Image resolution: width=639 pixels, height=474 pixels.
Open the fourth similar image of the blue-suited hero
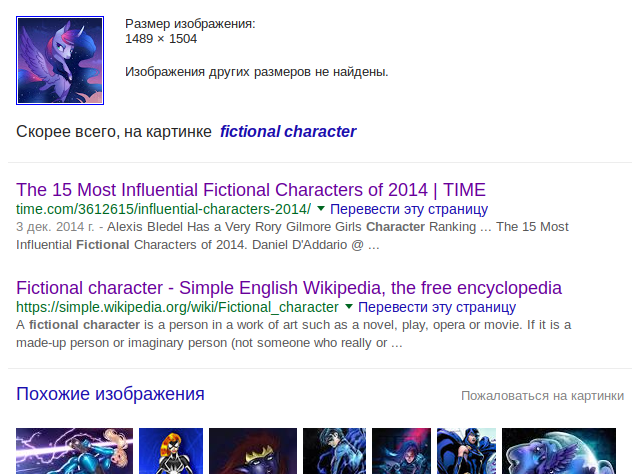click(335, 451)
